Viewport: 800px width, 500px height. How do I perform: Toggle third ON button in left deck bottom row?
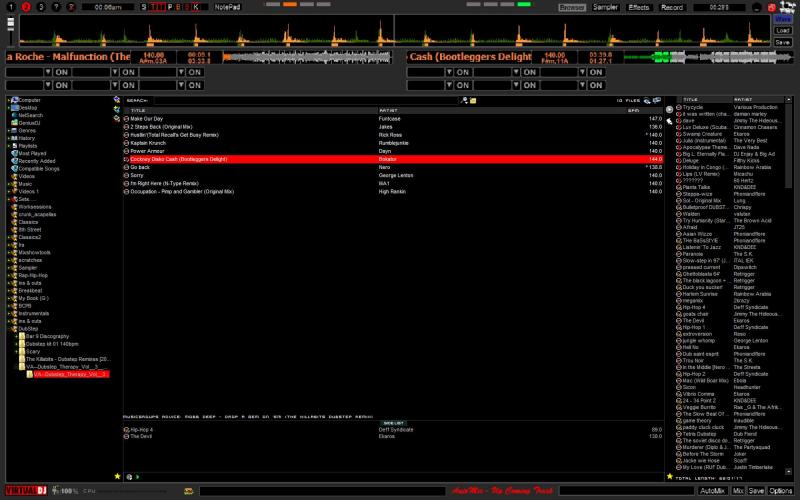[194, 85]
